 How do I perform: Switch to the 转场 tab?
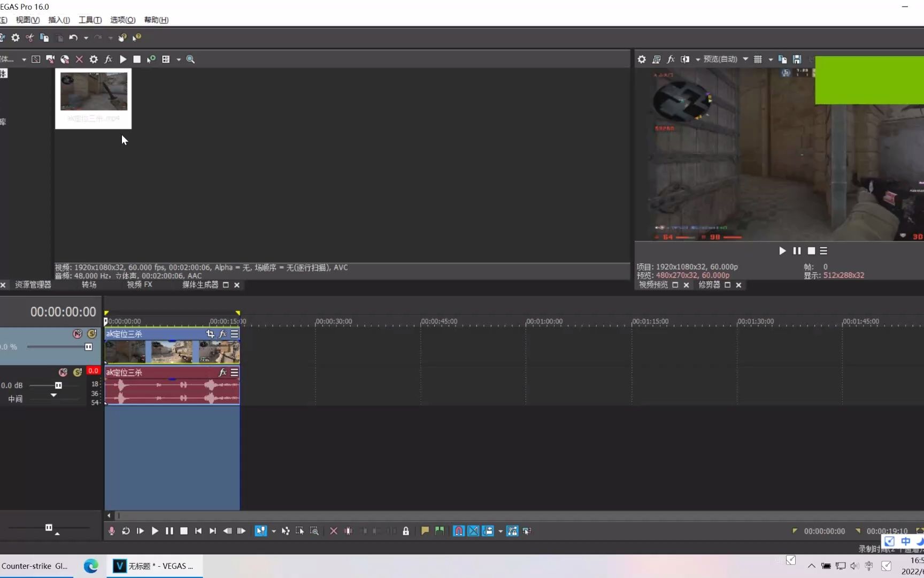tap(89, 285)
